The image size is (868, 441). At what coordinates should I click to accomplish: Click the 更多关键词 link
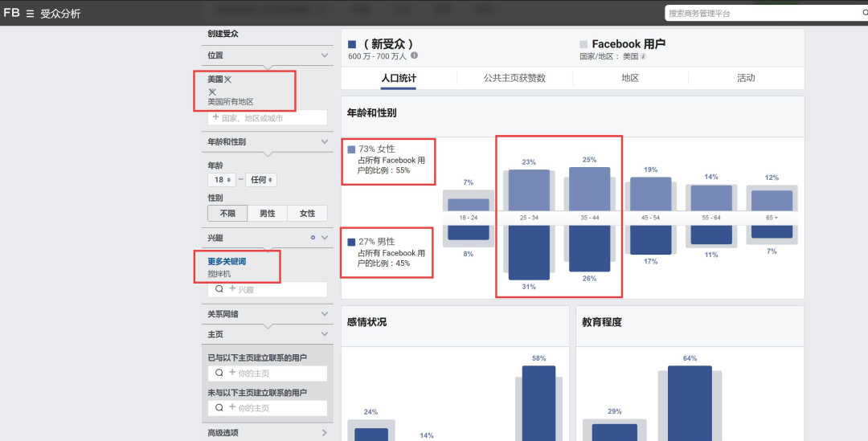click(x=227, y=261)
